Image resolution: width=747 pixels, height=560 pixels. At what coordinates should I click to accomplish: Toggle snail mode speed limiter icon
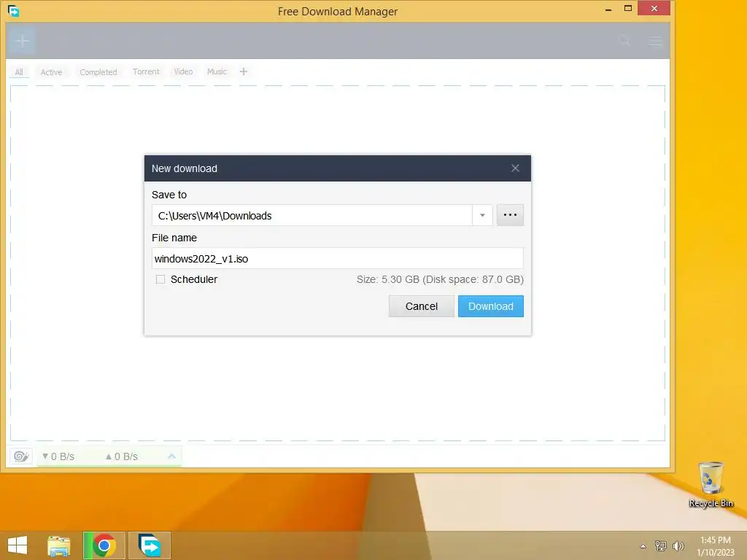21,456
